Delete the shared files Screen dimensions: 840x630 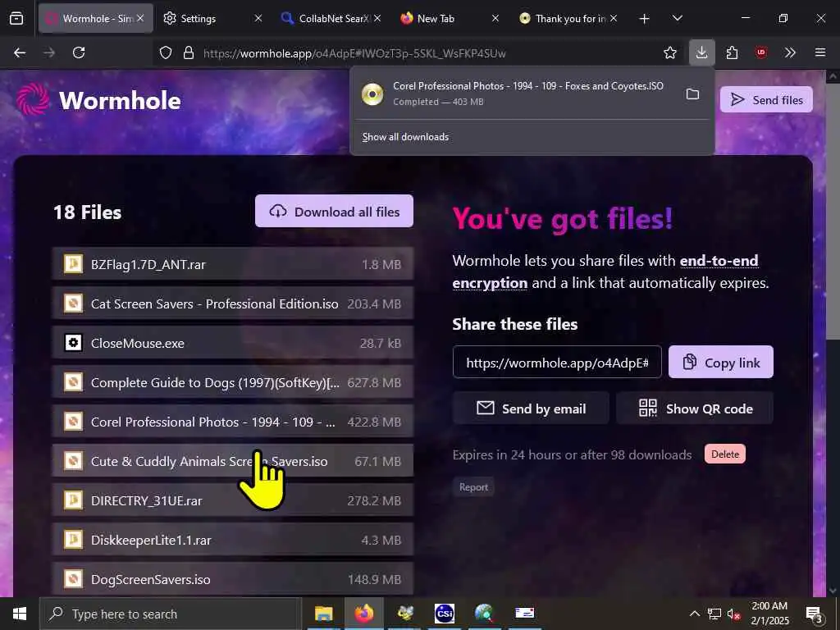pyautogui.click(x=725, y=454)
